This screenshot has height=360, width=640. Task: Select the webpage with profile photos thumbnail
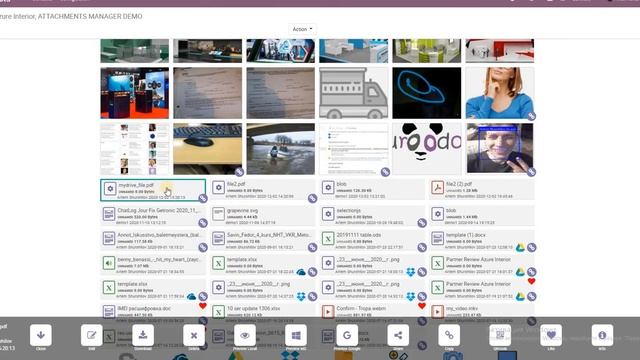[134, 149]
